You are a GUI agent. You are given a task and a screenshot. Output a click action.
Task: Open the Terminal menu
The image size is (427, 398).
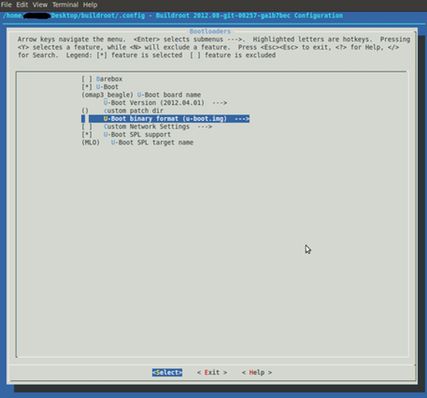pyautogui.click(x=65, y=5)
